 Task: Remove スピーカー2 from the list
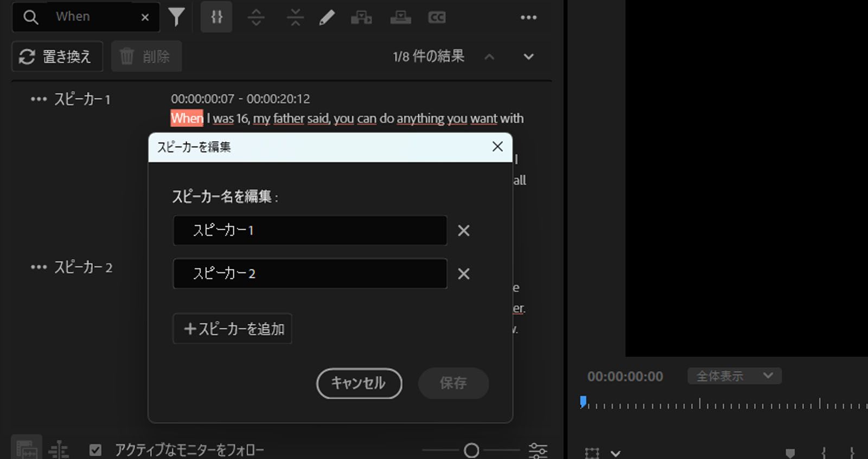coord(464,274)
